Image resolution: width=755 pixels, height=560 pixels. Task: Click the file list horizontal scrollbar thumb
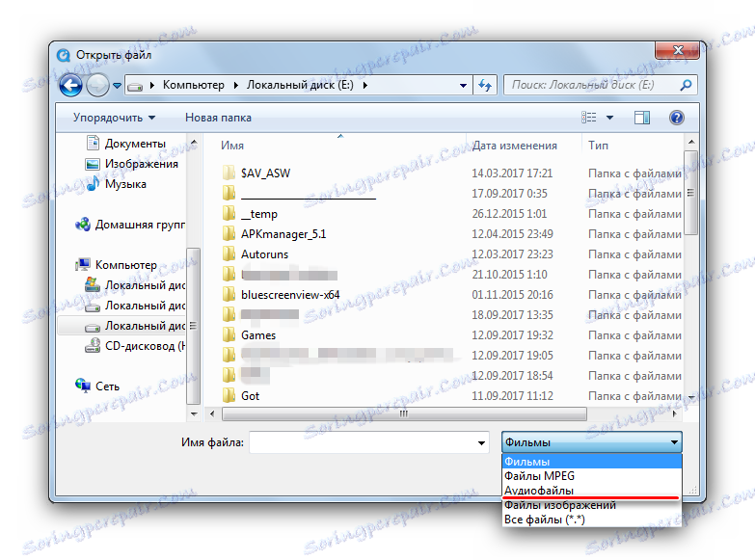coord(404,413)
